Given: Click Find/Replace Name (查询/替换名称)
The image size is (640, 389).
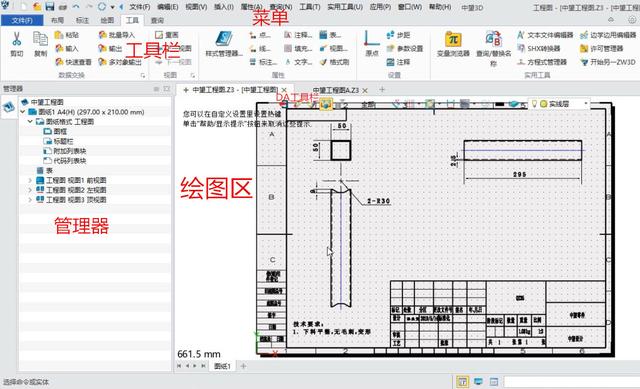Looking at the screenshot, I should (493, 48).
